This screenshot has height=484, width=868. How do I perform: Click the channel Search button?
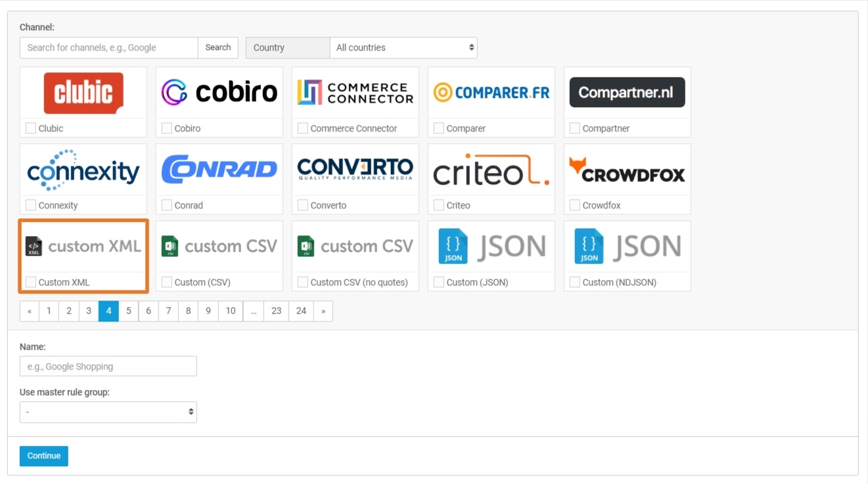pyautogui.click(x=218, y=47)
